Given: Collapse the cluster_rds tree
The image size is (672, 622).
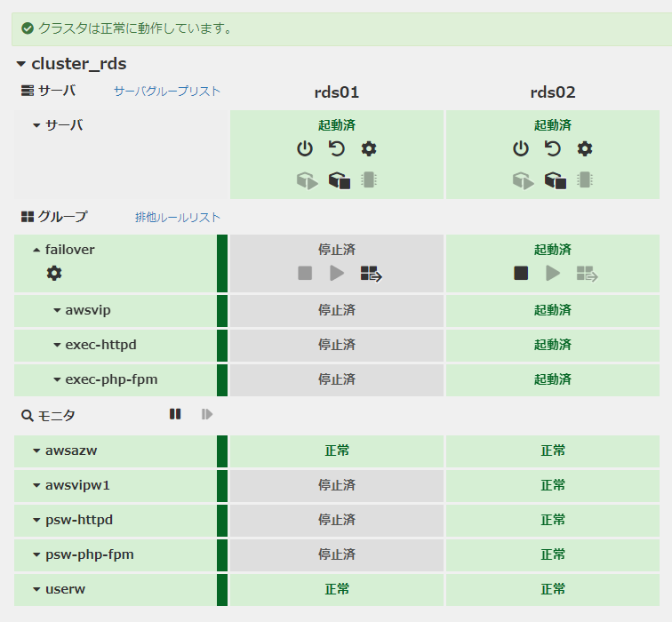Looking at the screenshot, I should pyautogui.click(x=21, y=64).
